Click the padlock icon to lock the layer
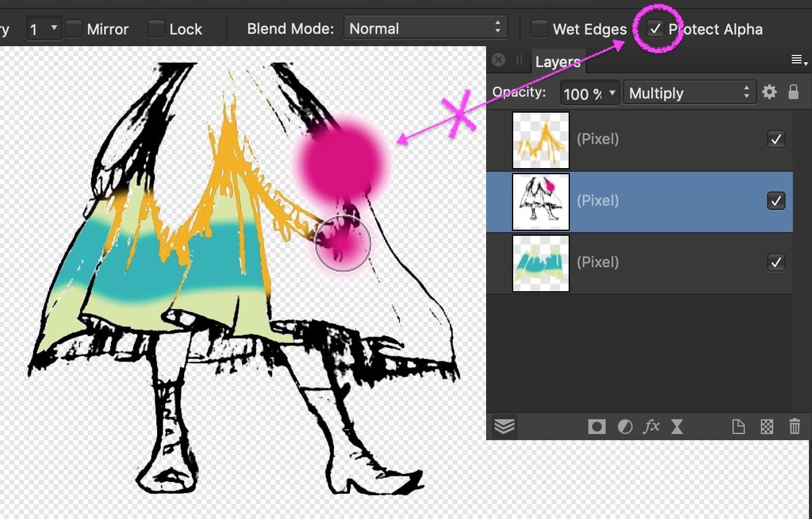Screen dimensions: 812x519 click(x=794, y=92)
